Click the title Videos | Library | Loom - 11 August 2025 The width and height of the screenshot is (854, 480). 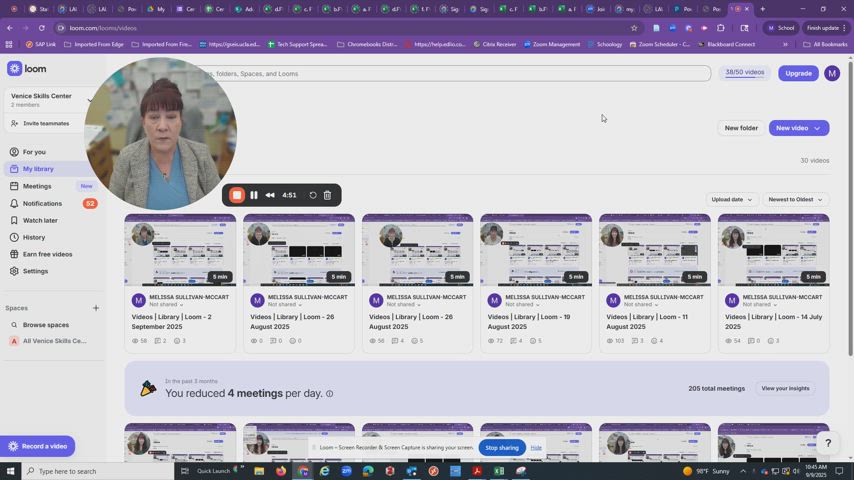[x=647, y=321]
